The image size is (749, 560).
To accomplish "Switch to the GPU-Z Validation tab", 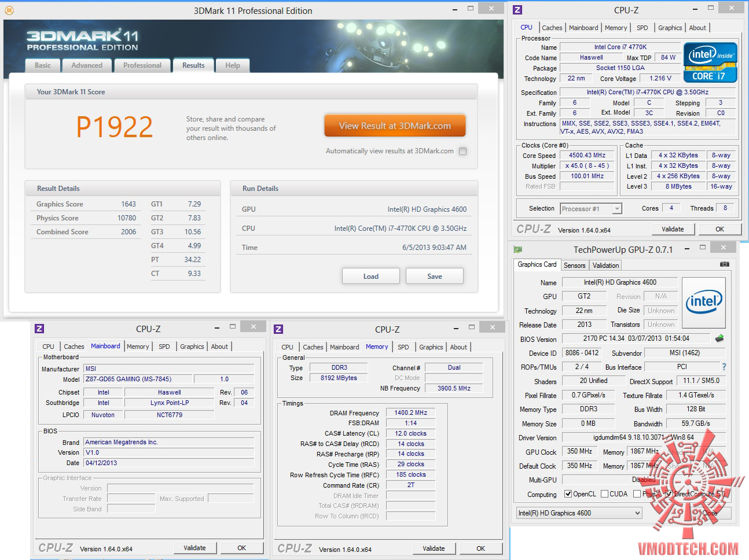I will pyautogui.click(x=605, y=266).
